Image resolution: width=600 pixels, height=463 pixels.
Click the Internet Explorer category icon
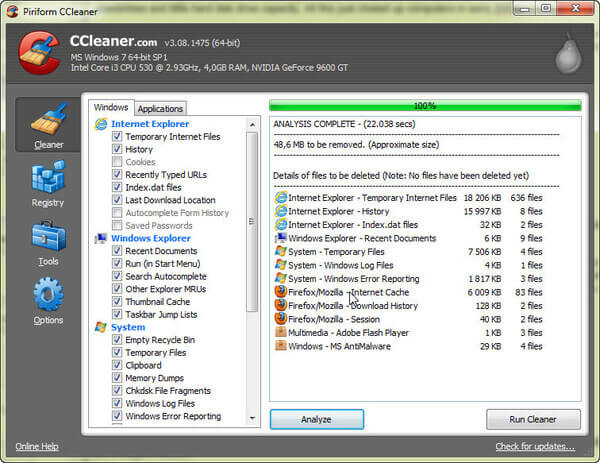[101, 124]
